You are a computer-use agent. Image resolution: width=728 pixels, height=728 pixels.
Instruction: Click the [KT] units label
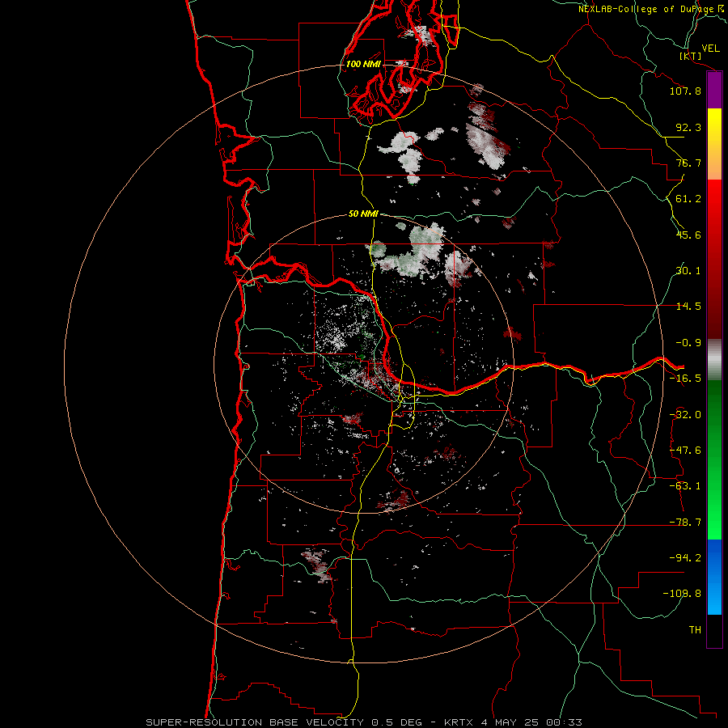pyautogui.click(x=691, y=56)
